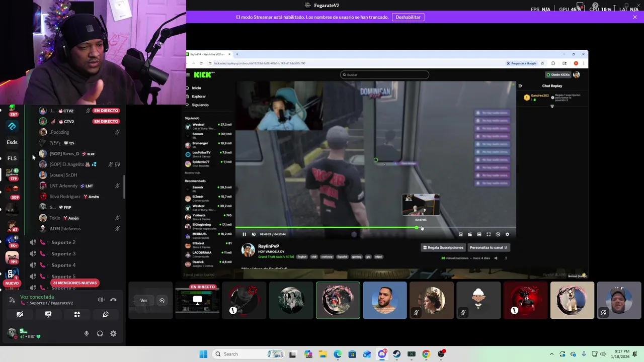Open Discord user settings gear

(x=113, y=333)
